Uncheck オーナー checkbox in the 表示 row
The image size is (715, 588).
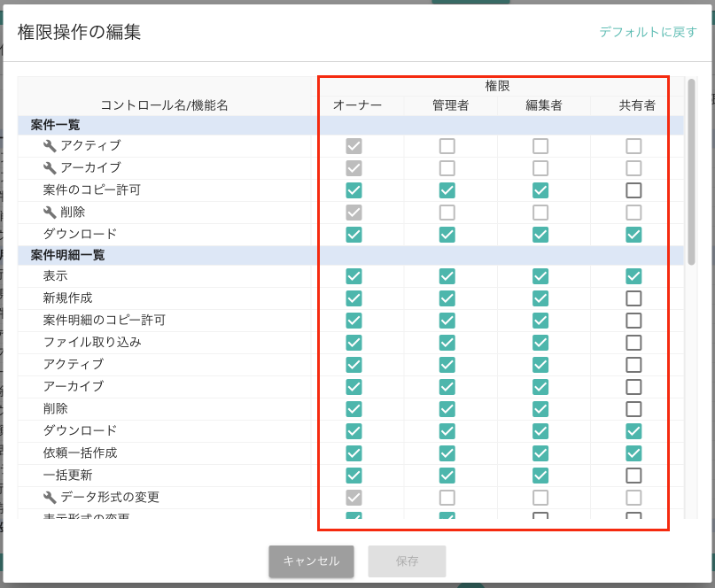[x=354, y=276]
